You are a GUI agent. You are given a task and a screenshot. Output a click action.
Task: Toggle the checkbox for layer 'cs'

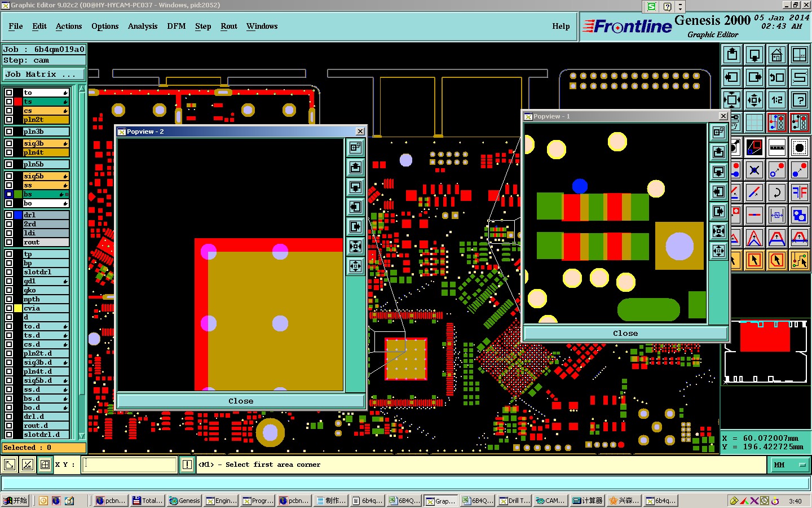9,111
